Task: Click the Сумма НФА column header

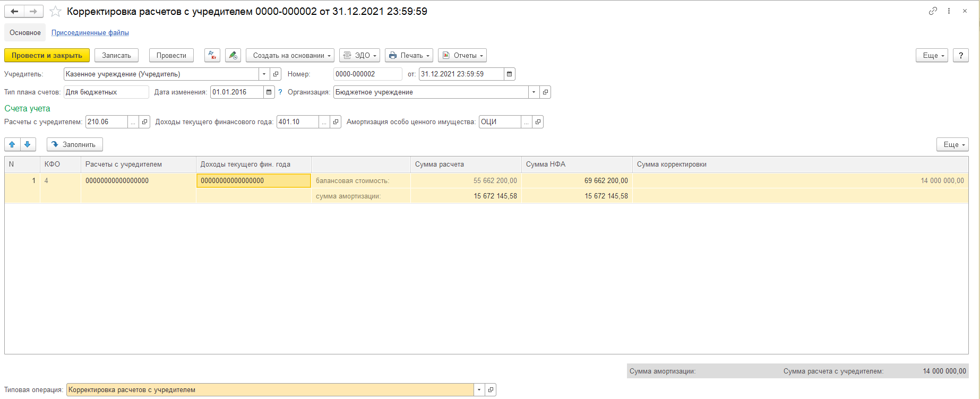Action: pos(577,164)
